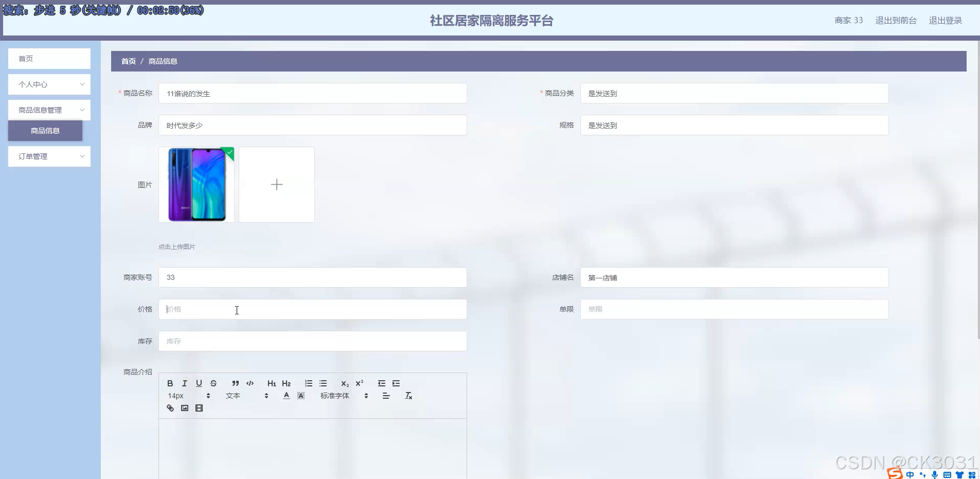
Task: Insert a video into the editor
Action: click(199, 408)
